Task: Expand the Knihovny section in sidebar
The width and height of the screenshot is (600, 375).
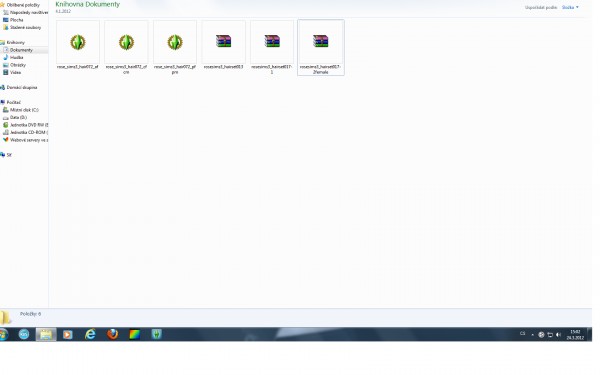Action: point(16,42)
